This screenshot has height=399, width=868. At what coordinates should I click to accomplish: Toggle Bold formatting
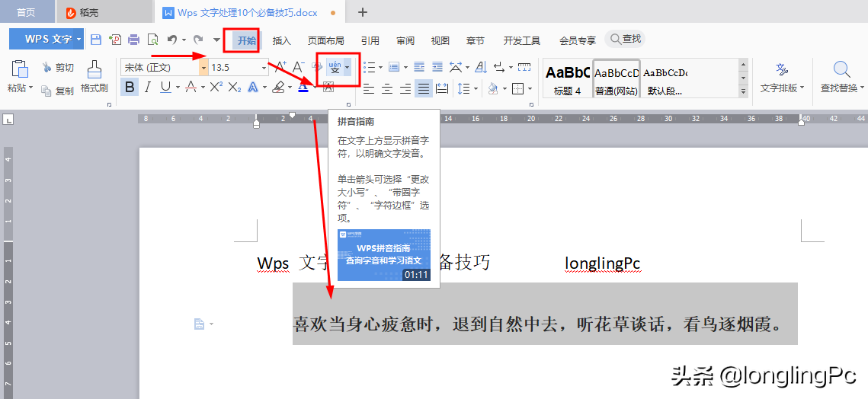(130, 87)
